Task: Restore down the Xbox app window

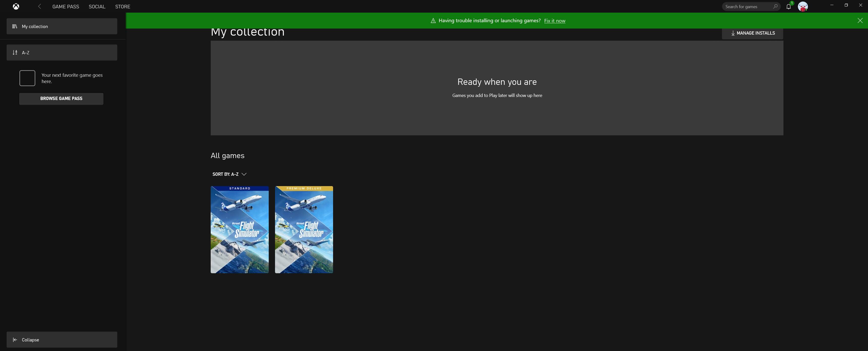Action: 846,5
